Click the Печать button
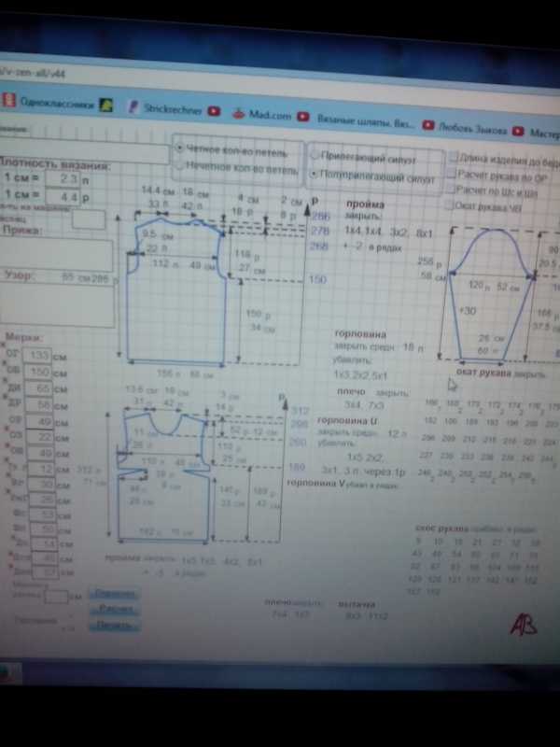This screenshot has height=747, width=560. tap(116, 625)
